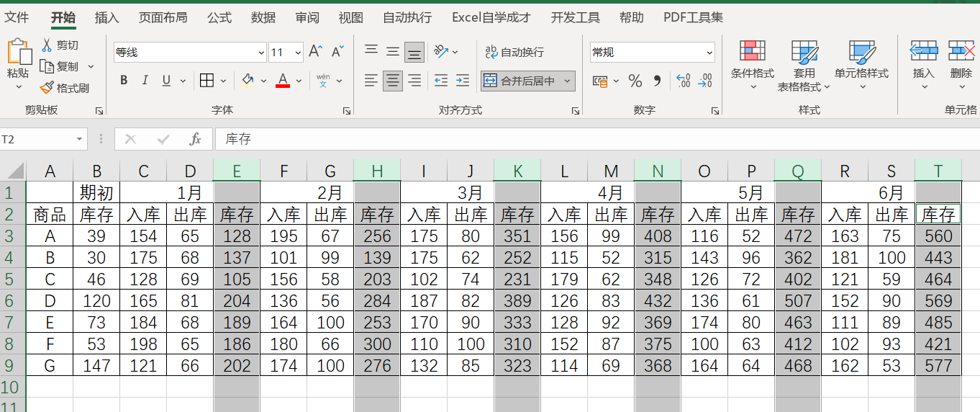Screen dimensions: 980x412
Task: Open the font size dropdown
Action: (297, 52)
